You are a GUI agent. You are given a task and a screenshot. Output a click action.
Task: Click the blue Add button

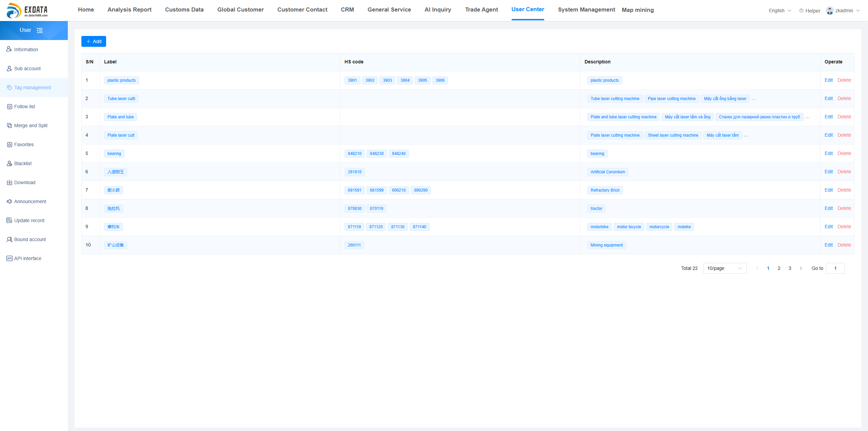point(94,41)
